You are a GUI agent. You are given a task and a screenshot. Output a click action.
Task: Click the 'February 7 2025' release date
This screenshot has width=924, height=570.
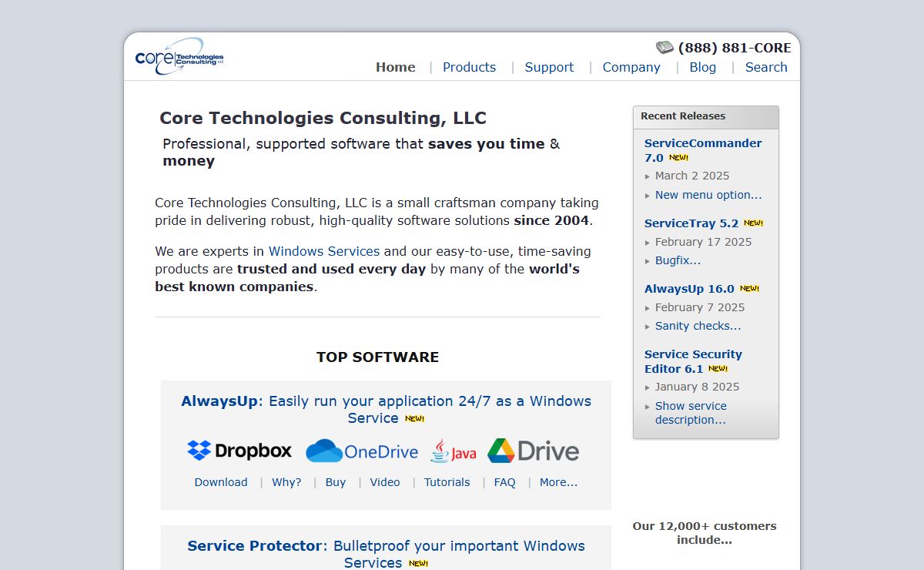click(700, 307)
